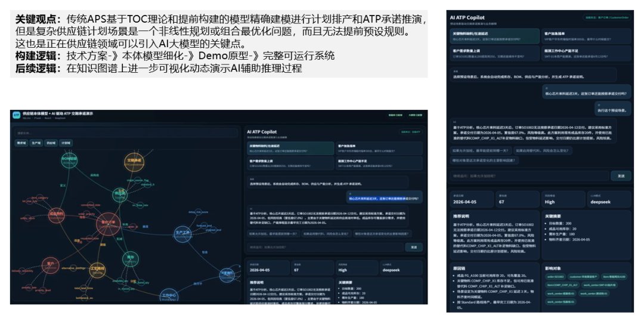644x318 pixels.
Task: Click third-row suggested chip in right panel
Action: 485,160
